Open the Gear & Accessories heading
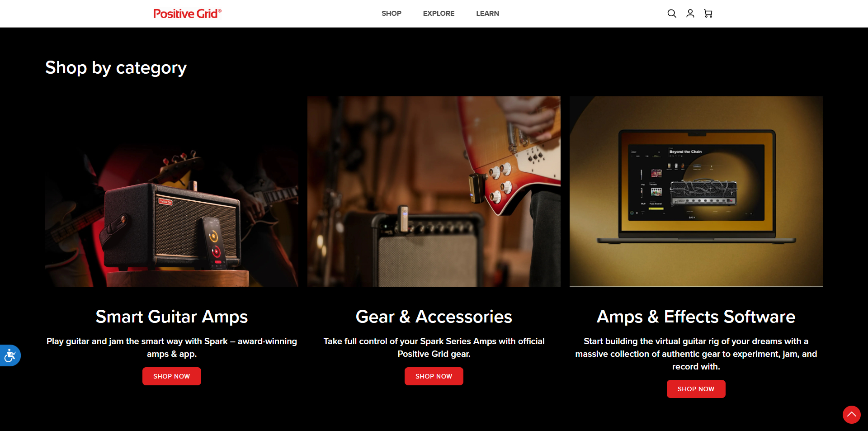Viewport: 868px width, 431px height. click(434, 317)
